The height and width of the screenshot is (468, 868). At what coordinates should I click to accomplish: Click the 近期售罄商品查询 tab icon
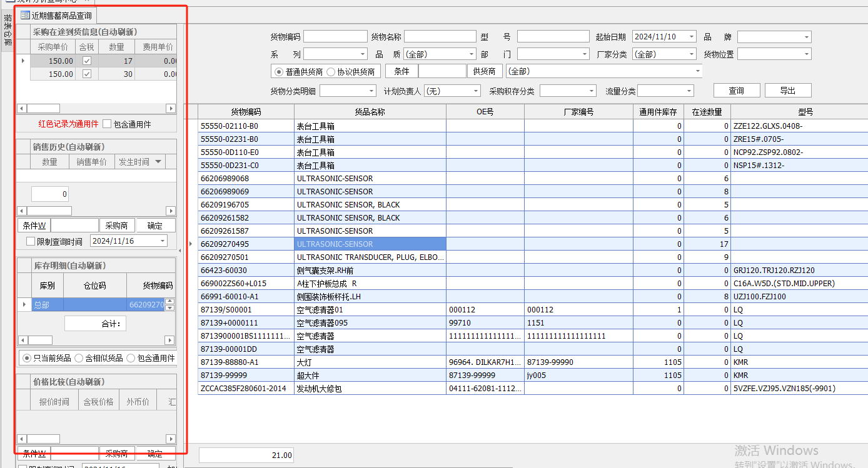(x=26, y=15)
